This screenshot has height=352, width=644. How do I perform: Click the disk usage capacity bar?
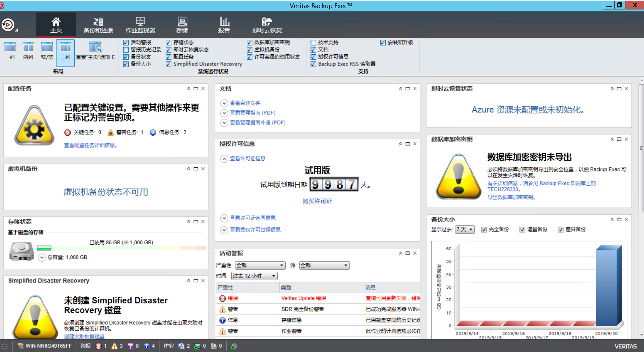(x=121, y=248)
